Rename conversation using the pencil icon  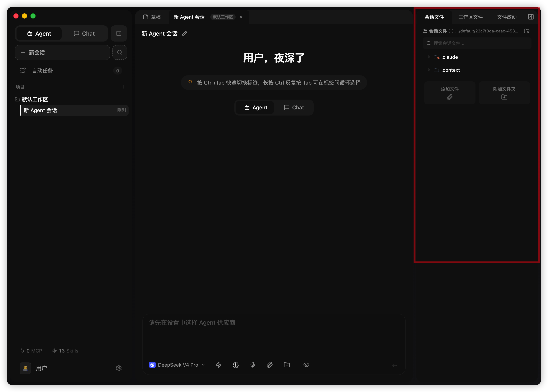[185, 34]
